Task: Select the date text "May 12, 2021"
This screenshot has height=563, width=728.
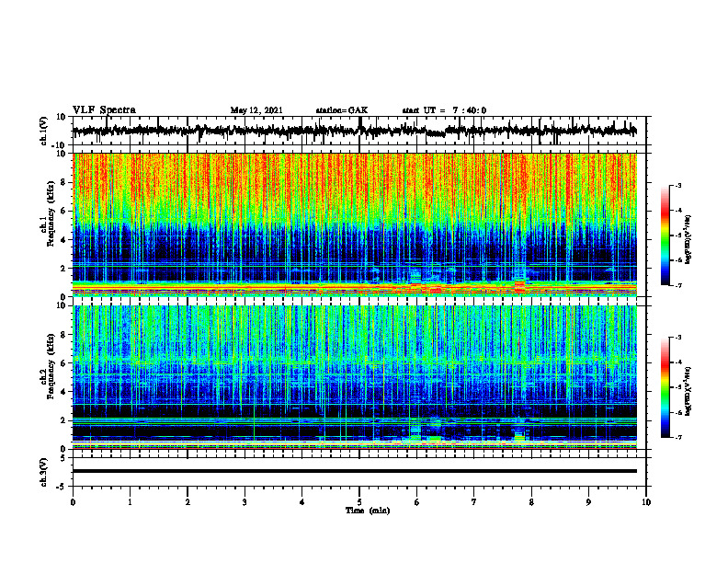Action: (256, 110)
